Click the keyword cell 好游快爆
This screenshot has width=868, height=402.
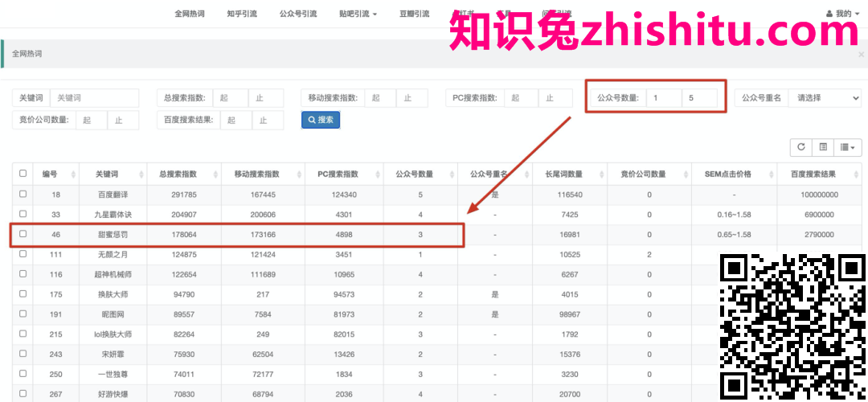tap(113, 394)
